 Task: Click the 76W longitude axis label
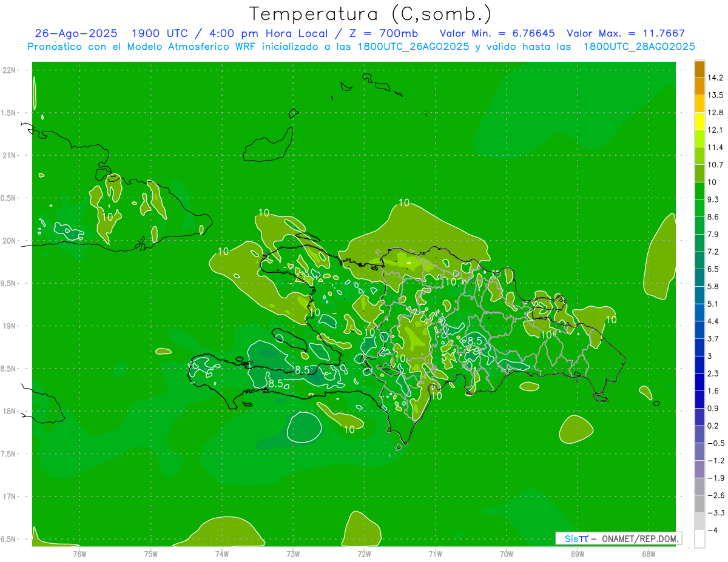point(79,554)
